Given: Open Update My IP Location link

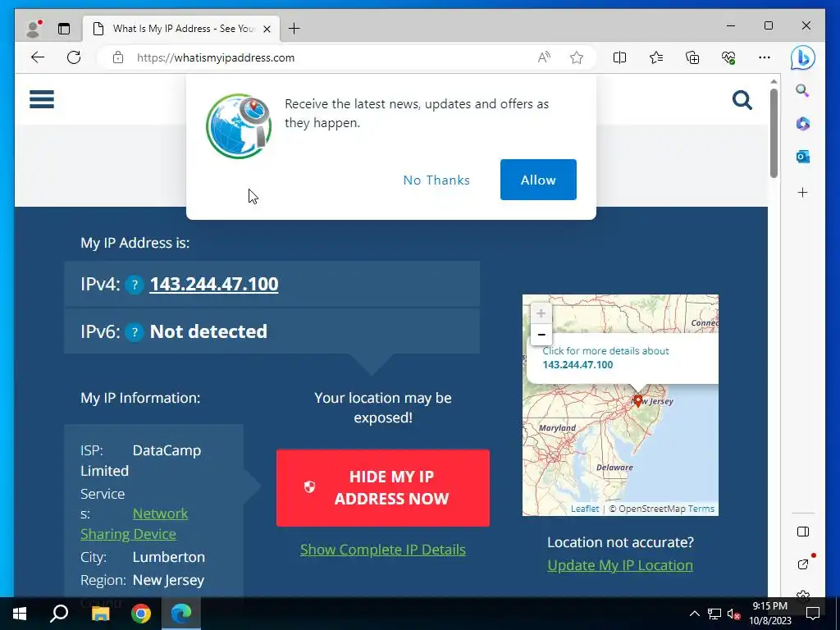Looking at the screenshot, I should [x=620, y=565].
